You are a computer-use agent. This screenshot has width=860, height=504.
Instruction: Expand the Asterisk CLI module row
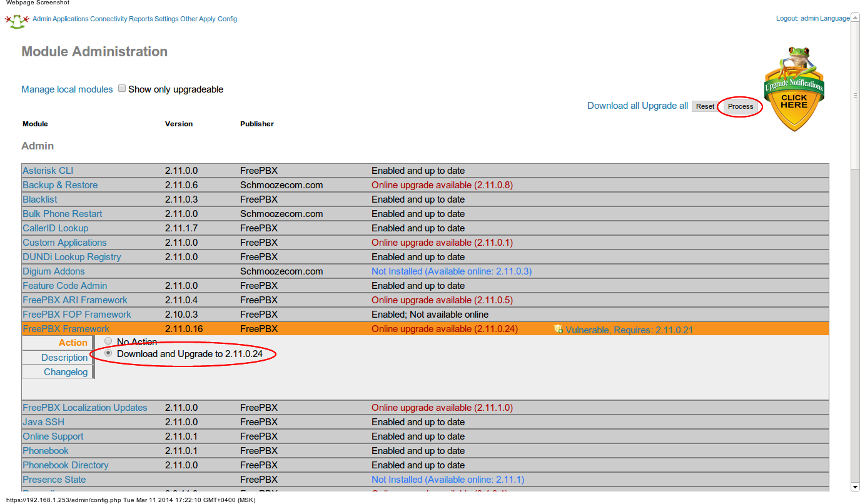pyautogui.click(x=48, y=171)
